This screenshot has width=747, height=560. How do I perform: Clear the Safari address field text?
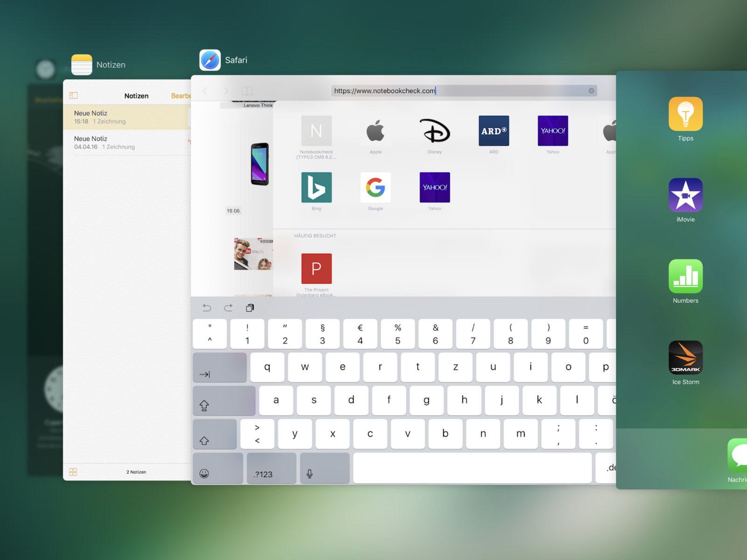[x=591, y=91]
